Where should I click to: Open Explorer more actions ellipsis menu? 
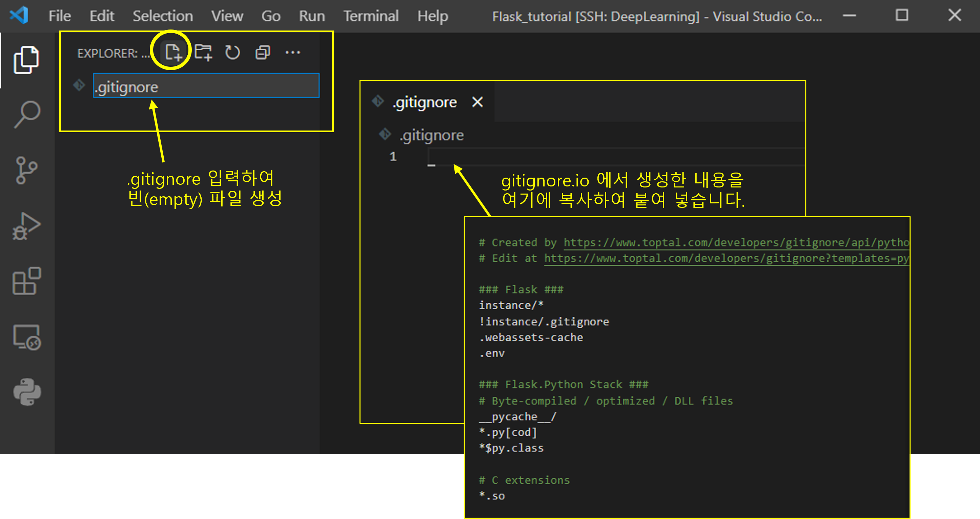pyautogui.click(x=292, y=52)
